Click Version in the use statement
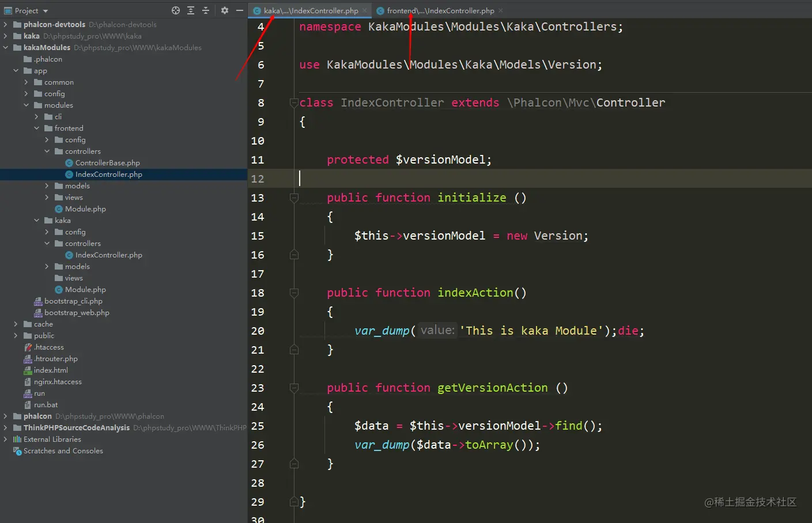Viewport: 812px width, 523px height. coord(571,65)
